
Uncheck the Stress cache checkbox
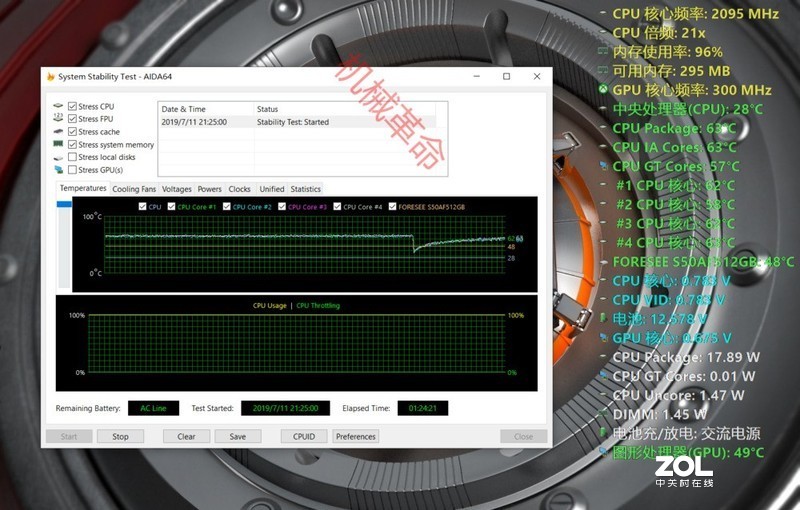(x=72, y=132)
